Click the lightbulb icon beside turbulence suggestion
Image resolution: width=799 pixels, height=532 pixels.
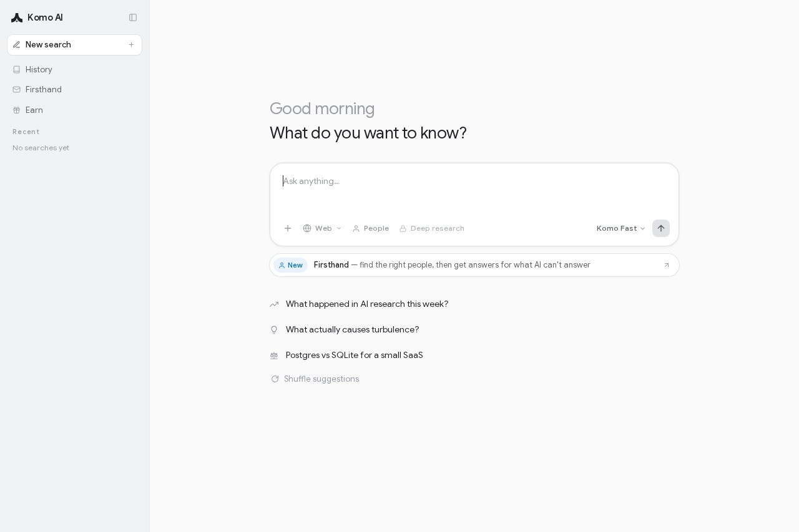[274, 330]
